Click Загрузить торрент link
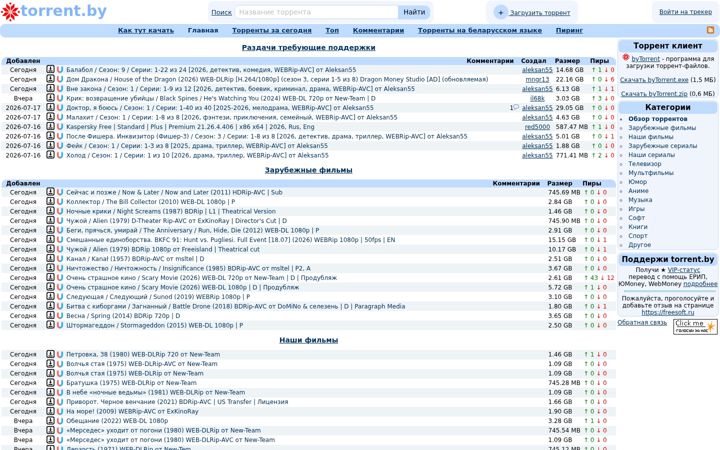 pyautogui.click(x=540, y=13)
